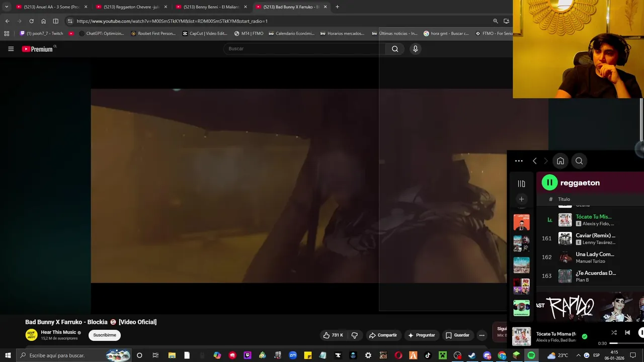The image size is (644, 362).
Task: Open a new browser tab with plus button
Action: [x=337, y=7]
